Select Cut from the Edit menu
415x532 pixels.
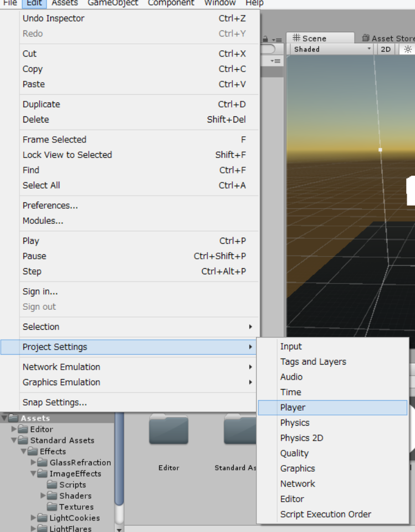click(134, 54)
